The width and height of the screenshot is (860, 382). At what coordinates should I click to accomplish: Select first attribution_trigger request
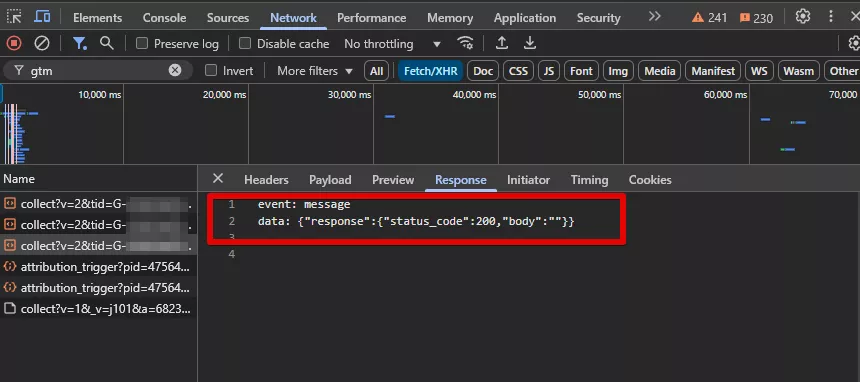99,267
